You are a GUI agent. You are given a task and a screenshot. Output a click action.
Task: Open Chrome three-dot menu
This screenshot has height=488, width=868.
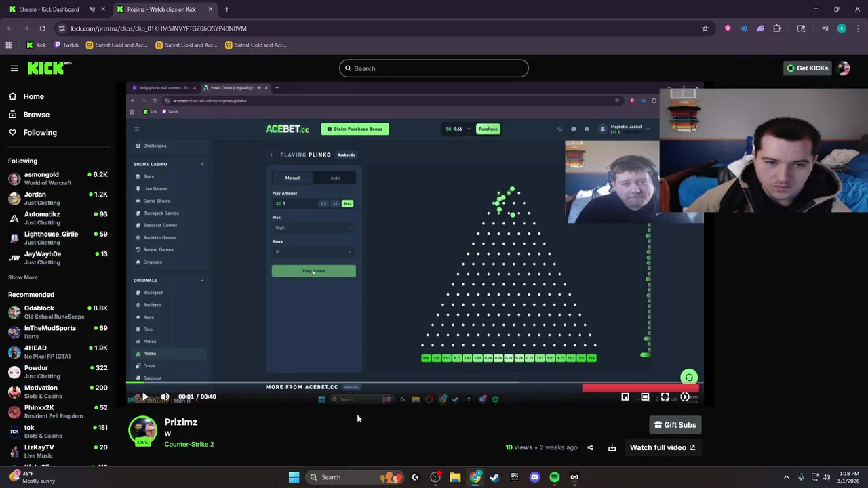[859, 28]
